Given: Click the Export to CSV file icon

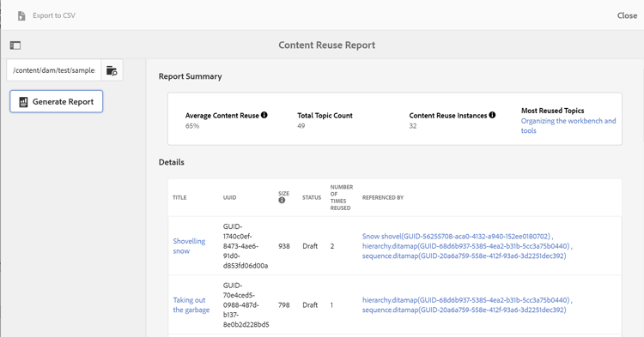Looking at the screenshot, I should 21,15.
